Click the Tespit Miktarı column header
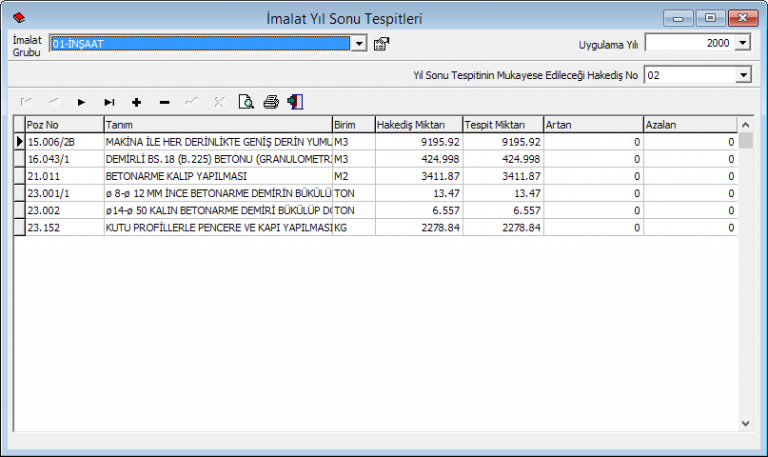Image resolution: width=768 pixels, height=457 pixels. (502, 125)
